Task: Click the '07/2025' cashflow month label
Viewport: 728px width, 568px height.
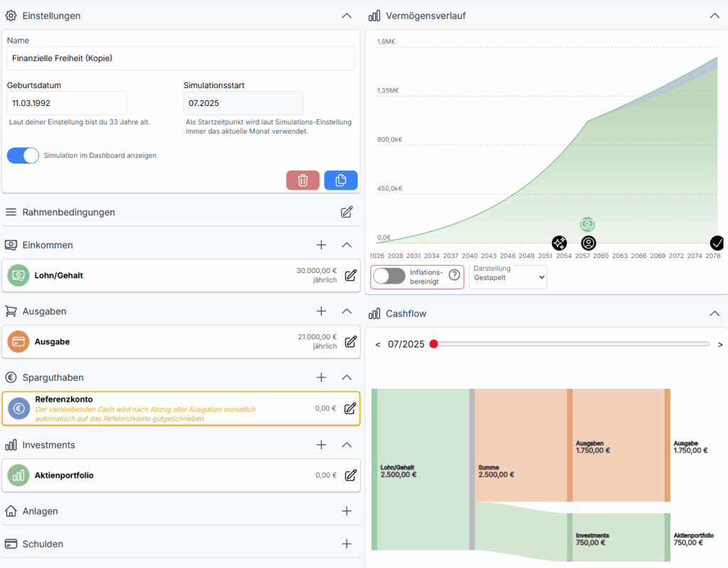Action: (406, 344)
